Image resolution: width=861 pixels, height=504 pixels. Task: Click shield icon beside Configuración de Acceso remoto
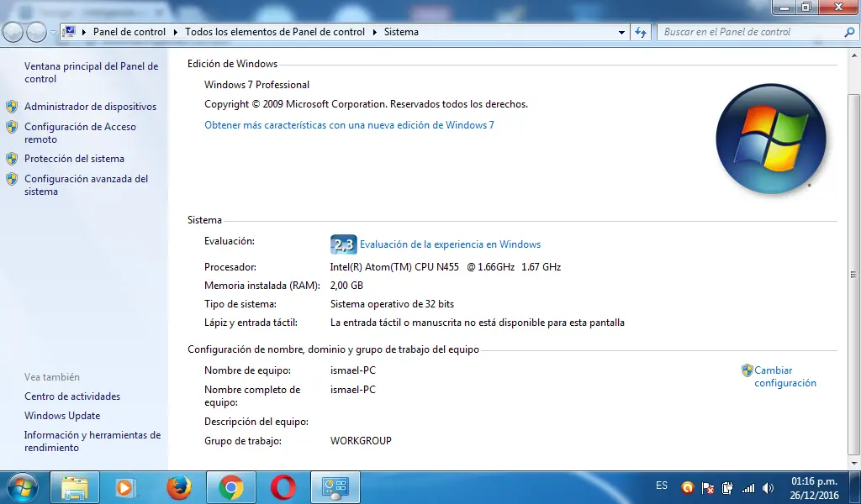coord(12,127)
